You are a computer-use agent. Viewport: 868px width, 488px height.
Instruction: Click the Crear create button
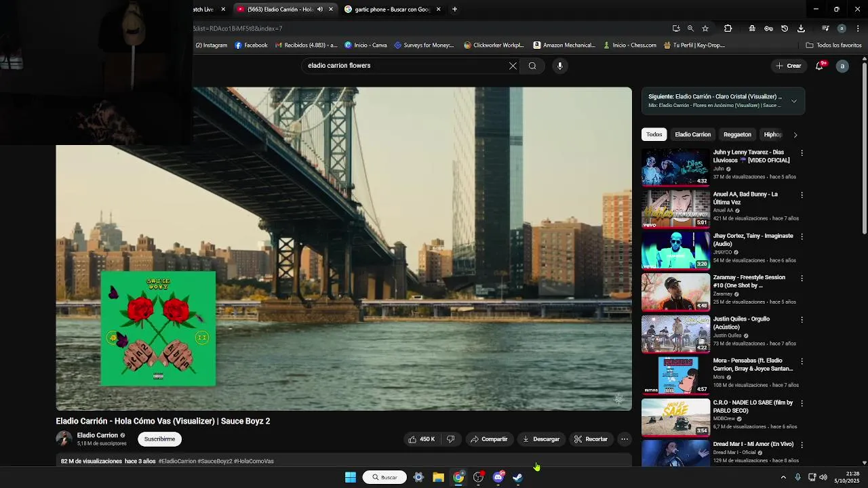pyautogui.click(x=789, y=66)
